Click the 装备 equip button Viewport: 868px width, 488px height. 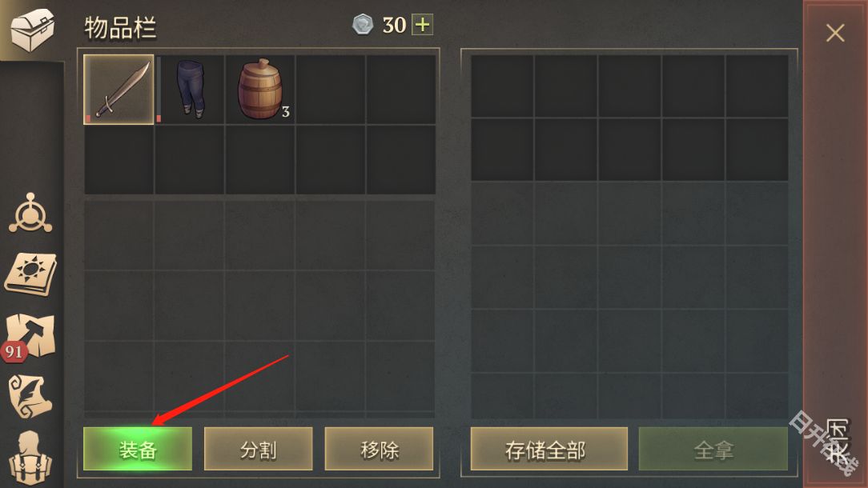(x=138, y=450)
